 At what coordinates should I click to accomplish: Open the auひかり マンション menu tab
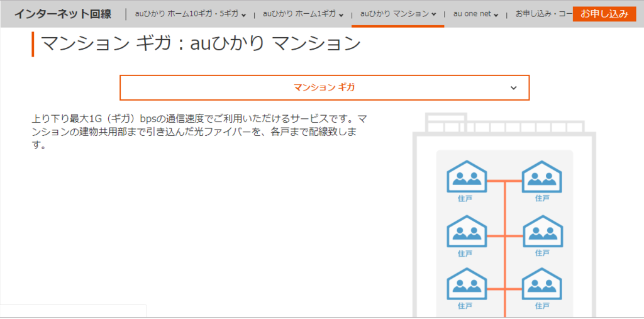click(398, 14)
